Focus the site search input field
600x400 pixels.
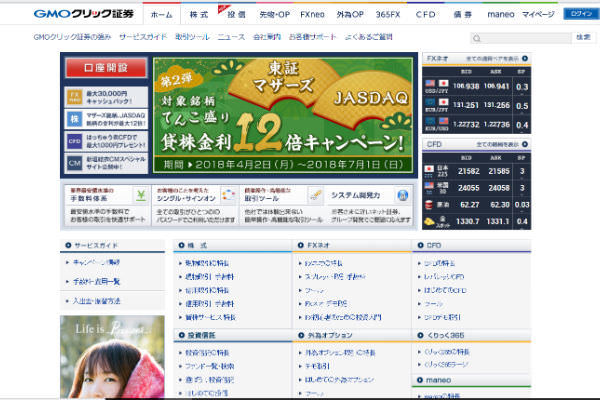point(521,38)
